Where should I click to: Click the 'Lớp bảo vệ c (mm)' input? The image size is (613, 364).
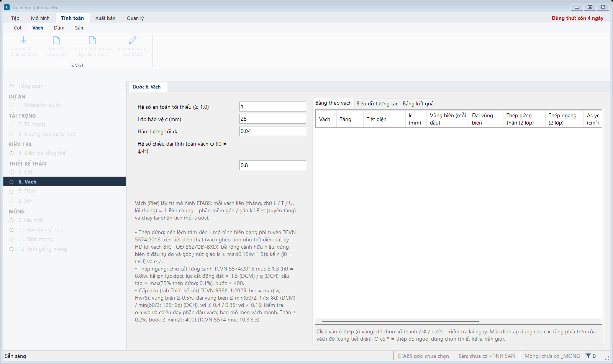point(273,119)
